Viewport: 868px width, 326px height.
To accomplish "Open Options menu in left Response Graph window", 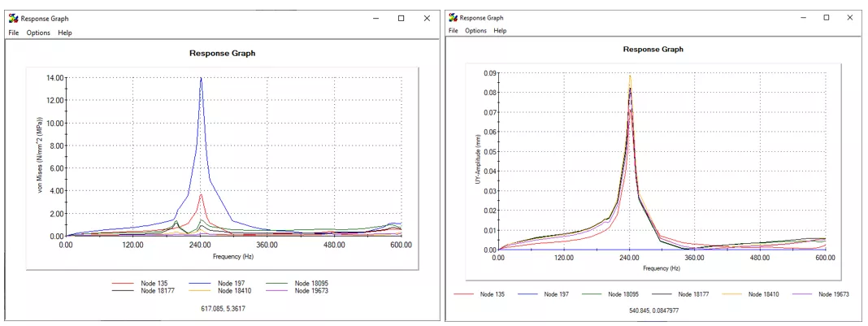I will [38, 33].
